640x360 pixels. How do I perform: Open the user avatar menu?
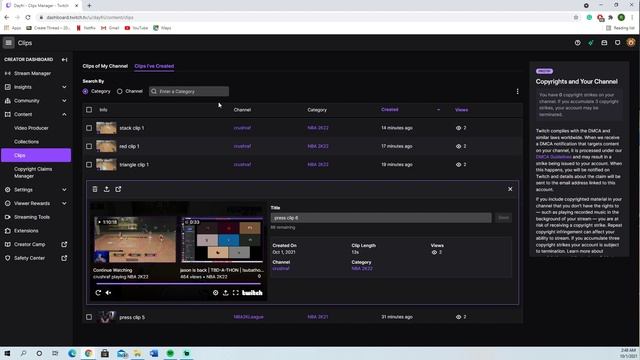tap(631, 43)
